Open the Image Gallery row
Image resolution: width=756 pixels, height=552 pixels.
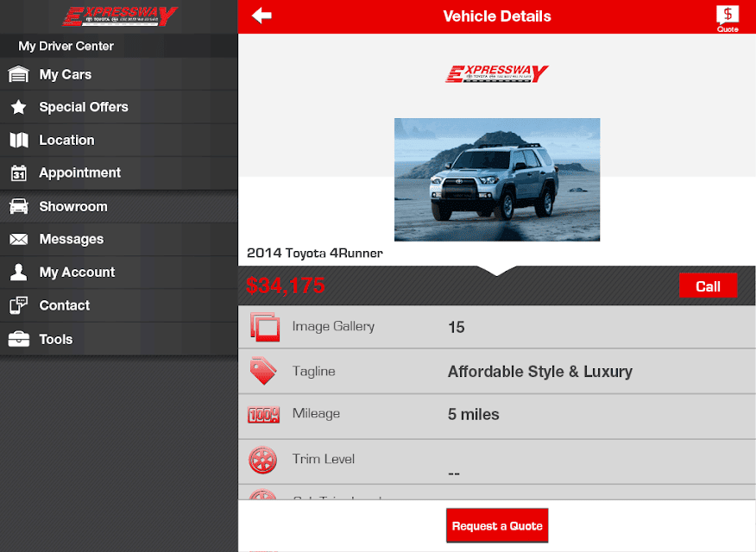[496, 327]
